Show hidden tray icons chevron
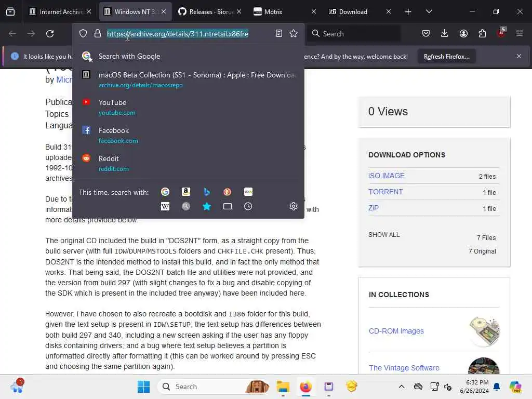The width and height of the screenshot is (532, 399). [402, 387]
